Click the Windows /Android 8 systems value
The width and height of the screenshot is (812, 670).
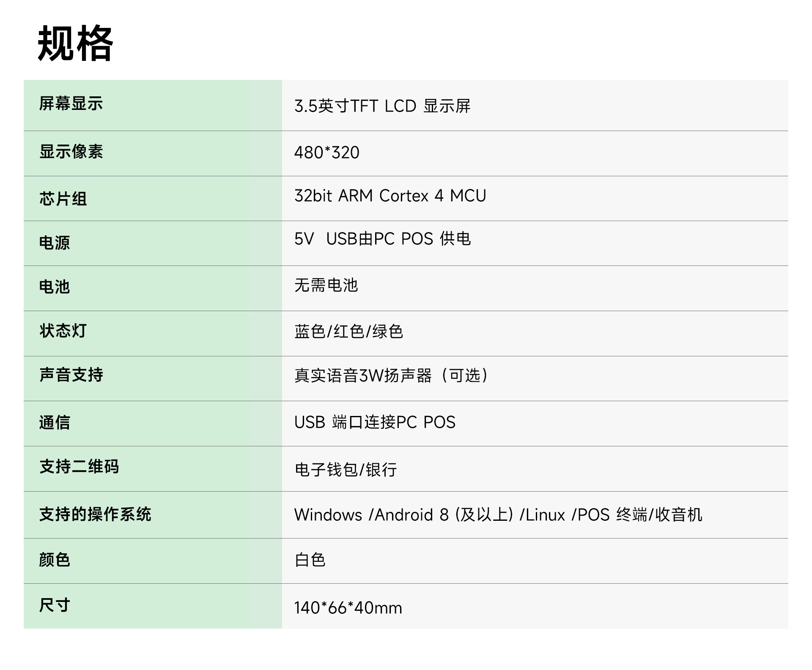pyautogui.click(x=498, y=515)
